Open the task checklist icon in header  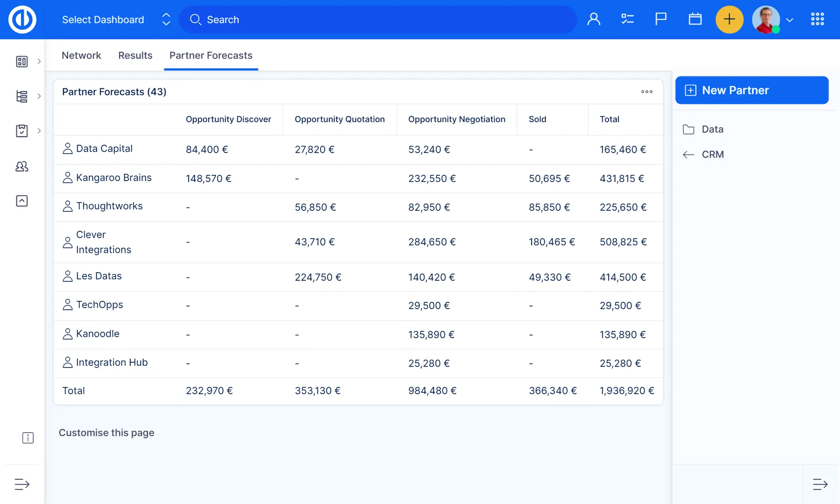(627, 19)
